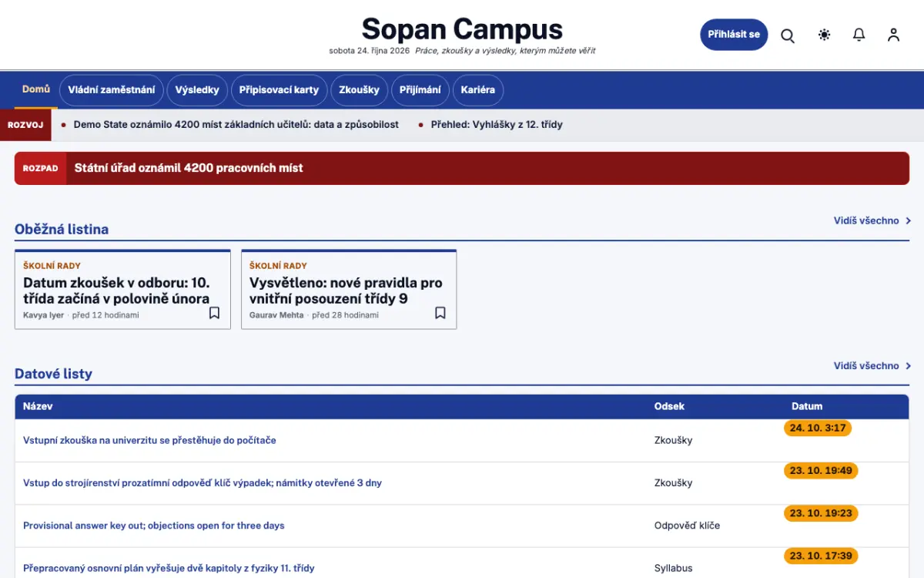Click the Odpověď klíče section cell
The width and height of the screenshot is (924, 578).
pyautogui.click(x=687, y=526)
